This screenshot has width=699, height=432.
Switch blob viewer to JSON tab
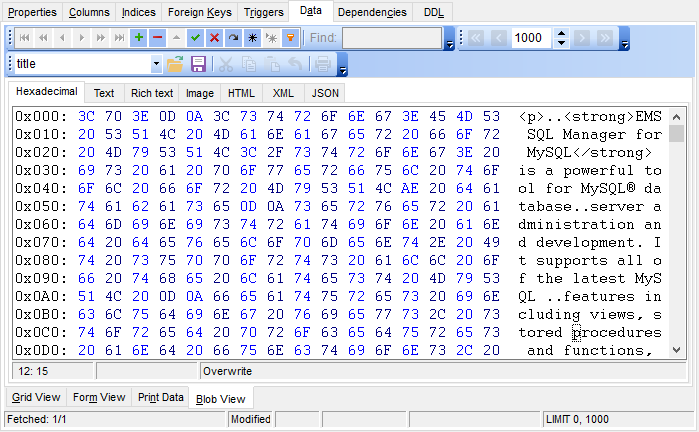pyautogui.click(x=325, y=93)
